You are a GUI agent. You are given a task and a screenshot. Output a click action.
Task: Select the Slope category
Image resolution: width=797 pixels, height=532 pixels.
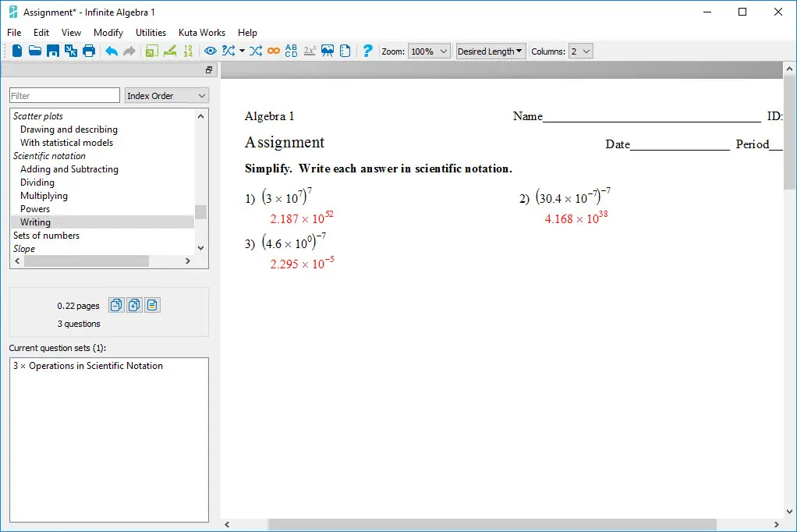pos(24,248)
